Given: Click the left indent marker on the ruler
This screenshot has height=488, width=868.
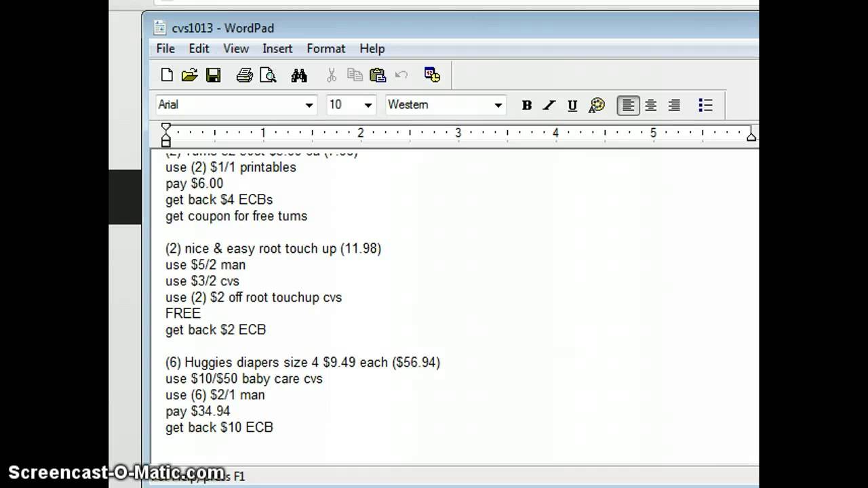Looking at the screenshot, I should tap(166, 136).
